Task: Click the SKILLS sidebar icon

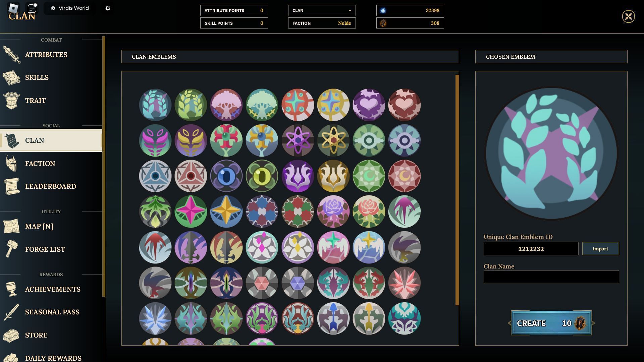Action: (12, 77)
